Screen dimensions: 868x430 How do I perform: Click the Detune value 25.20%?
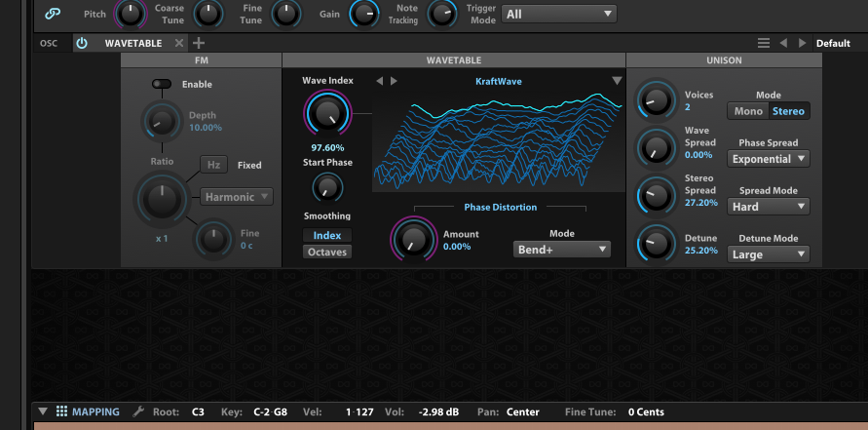[x=700, y=251]
